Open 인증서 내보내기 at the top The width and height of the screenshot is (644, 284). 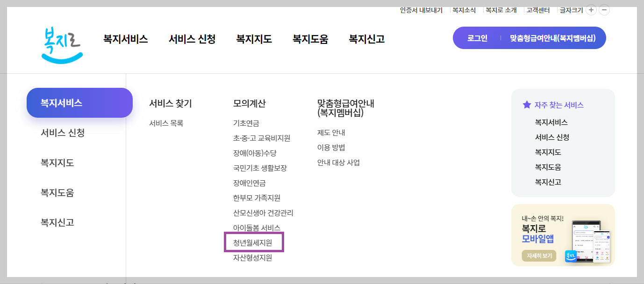[x=421, y=9]
